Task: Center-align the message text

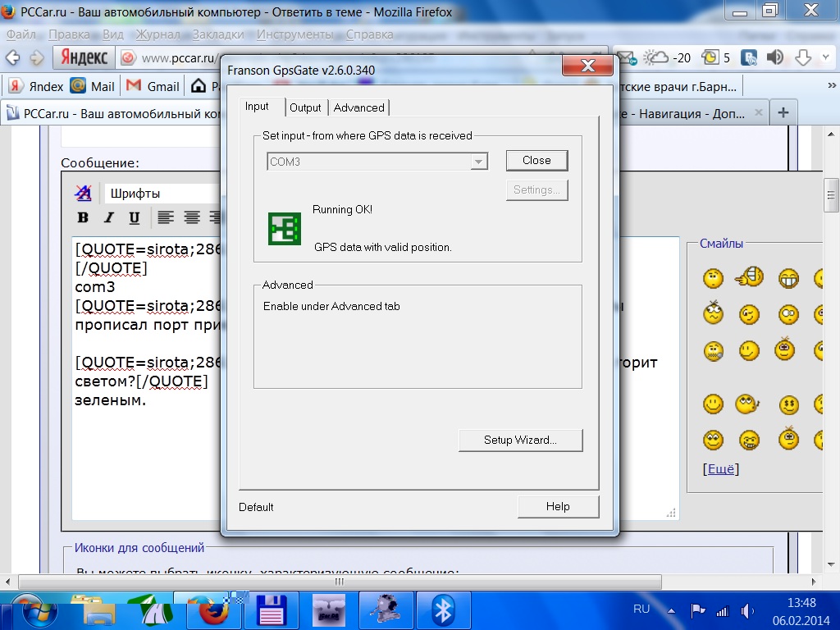Action: (x=192, y=217)
